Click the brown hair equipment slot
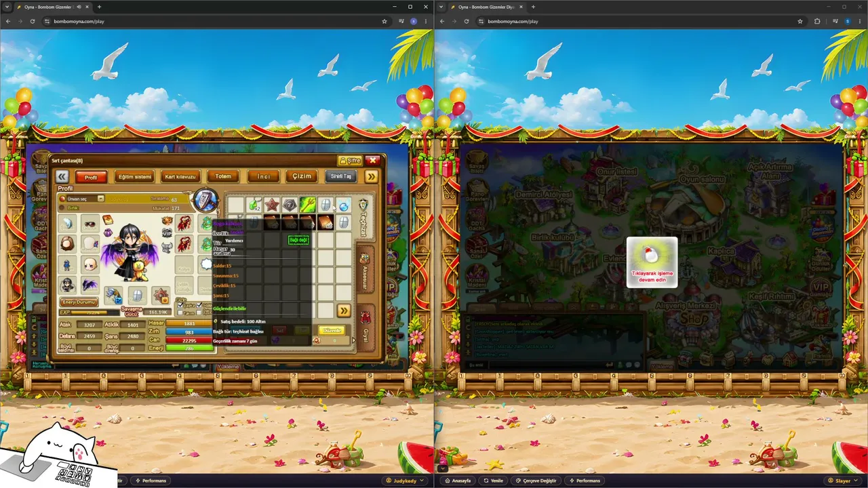868x488 pixels. (68, 244)
